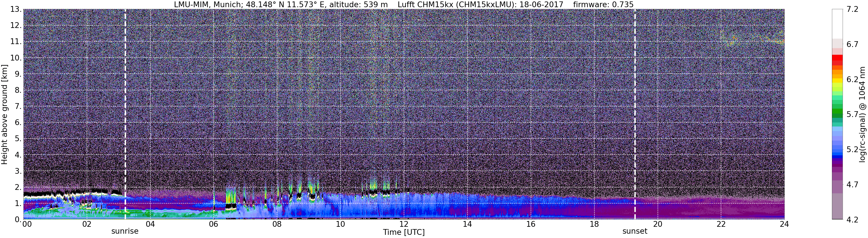Click the time tick label '12'

click(404, 224)
